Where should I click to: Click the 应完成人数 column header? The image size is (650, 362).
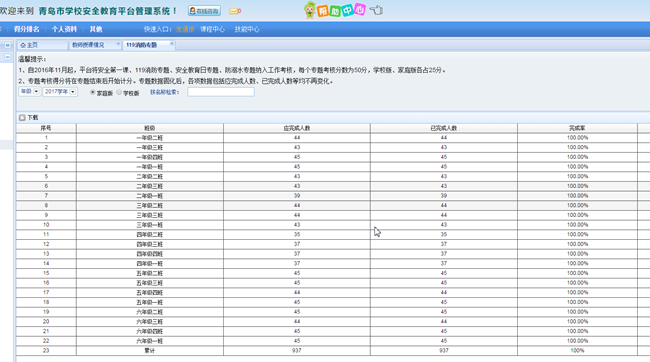[297, 128]
